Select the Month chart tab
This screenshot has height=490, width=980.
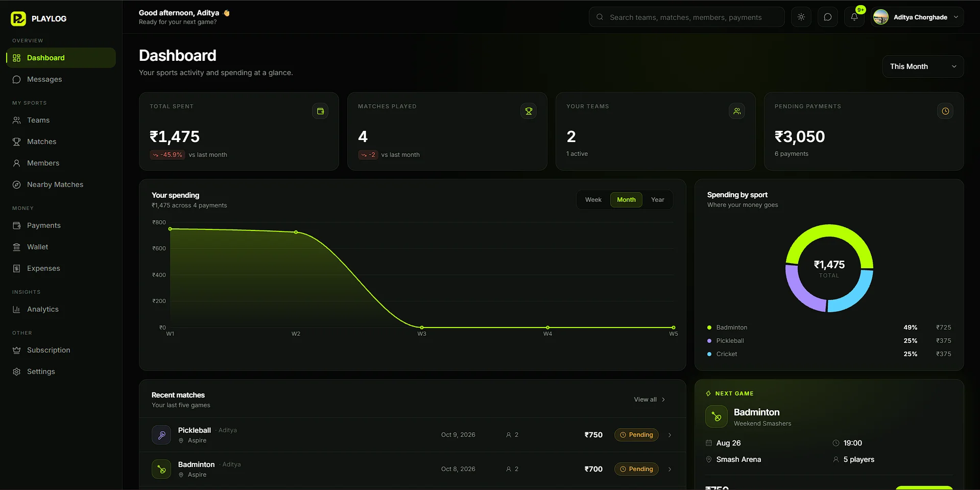tap(626, 200)
